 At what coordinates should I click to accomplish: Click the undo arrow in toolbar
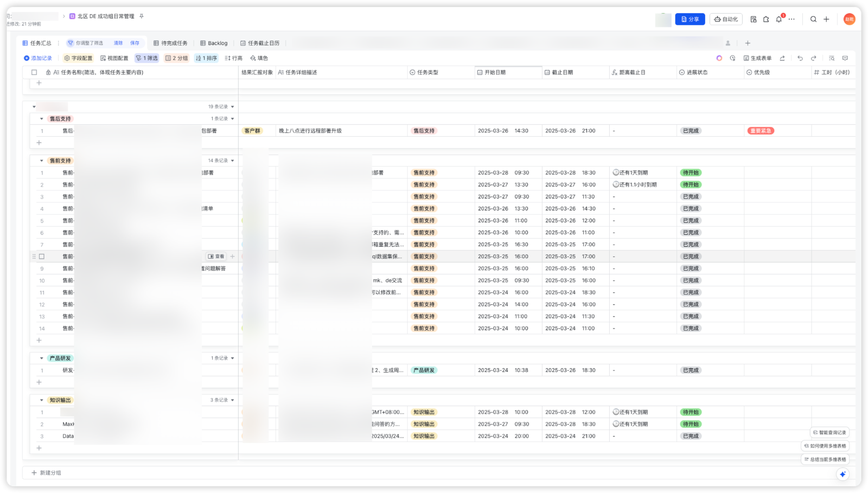click(x=800, y=58)
